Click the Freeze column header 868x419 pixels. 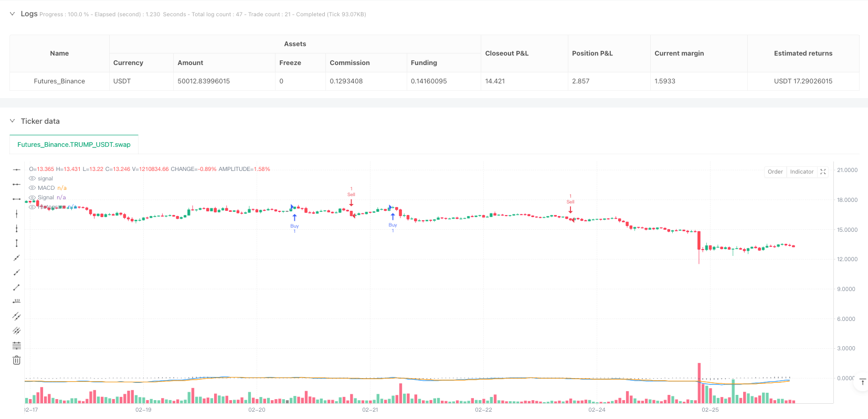click(x=300, y=63)
